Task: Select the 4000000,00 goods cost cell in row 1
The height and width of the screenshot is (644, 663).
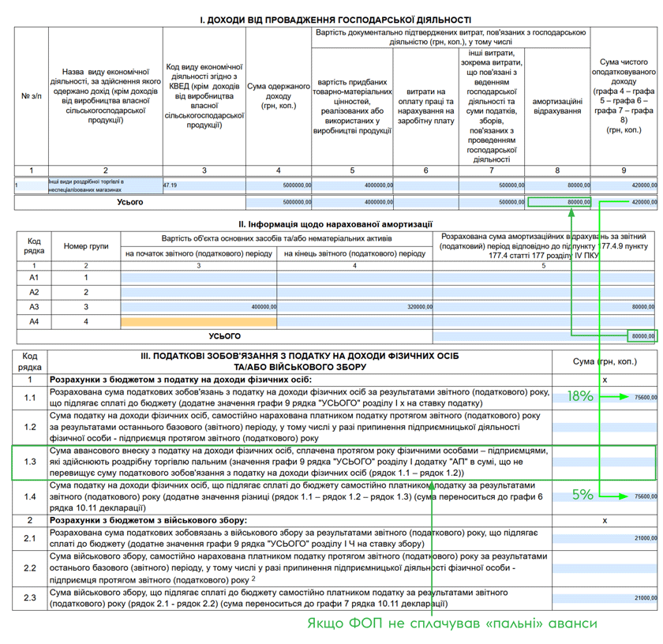Action: (x=352, y=186)
